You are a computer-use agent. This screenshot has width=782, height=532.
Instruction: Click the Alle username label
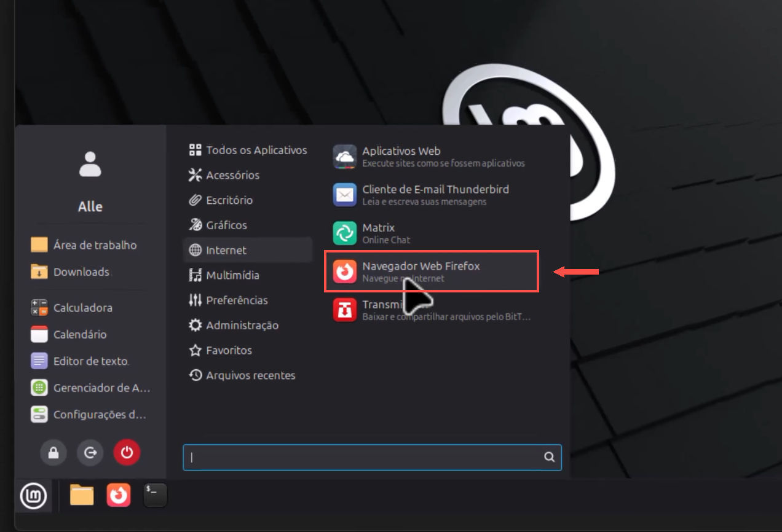click(90, 207)
